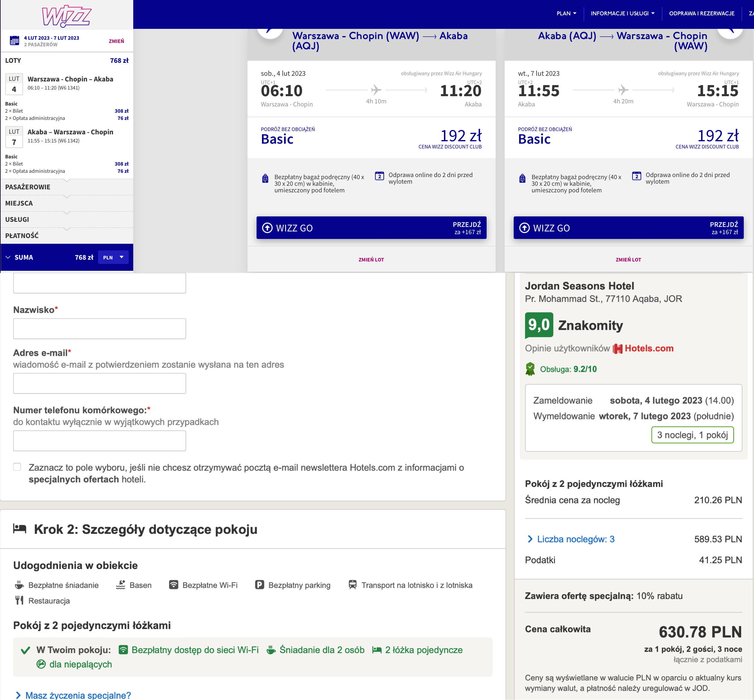
Task: Click ZMIEŃ LOT under return flight
Action: tap(628, 259)
